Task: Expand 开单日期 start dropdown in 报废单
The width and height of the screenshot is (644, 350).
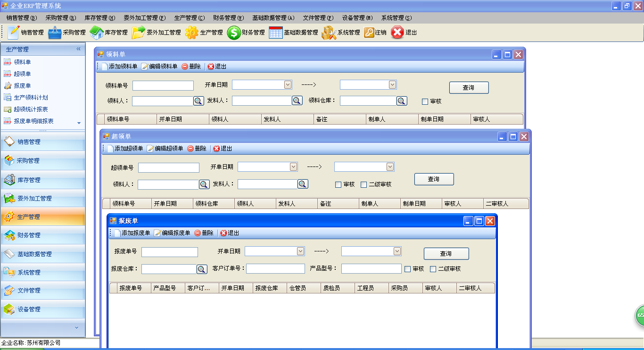Action: (300, 251)
